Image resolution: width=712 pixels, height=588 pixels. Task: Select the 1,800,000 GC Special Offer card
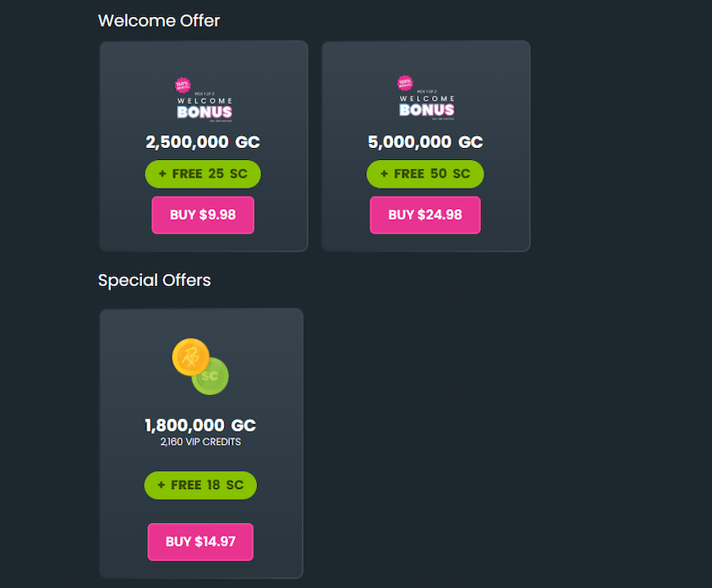[200, 442]
